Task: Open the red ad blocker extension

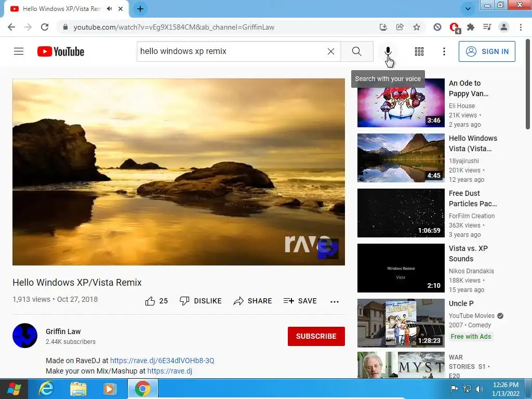Action: pos(454,28)
